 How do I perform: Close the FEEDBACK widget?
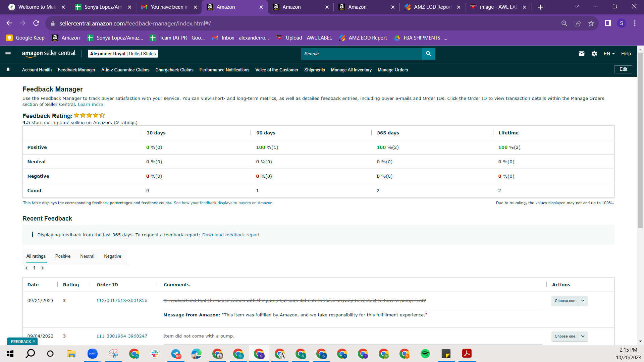(34, 342)
